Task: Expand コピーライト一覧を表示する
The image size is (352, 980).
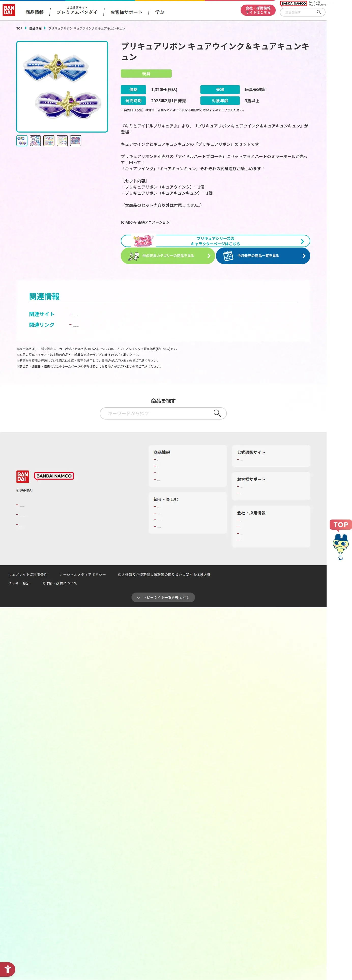Action: [x=163, y=598]
